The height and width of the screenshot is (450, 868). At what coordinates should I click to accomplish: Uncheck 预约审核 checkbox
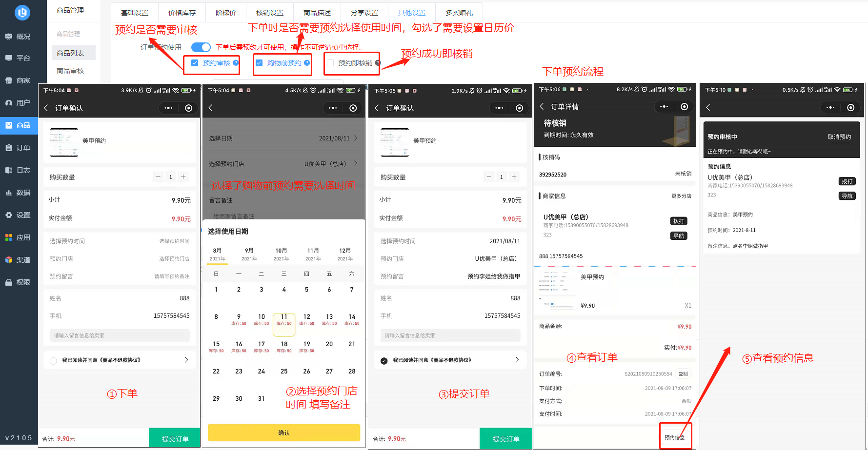195,63
